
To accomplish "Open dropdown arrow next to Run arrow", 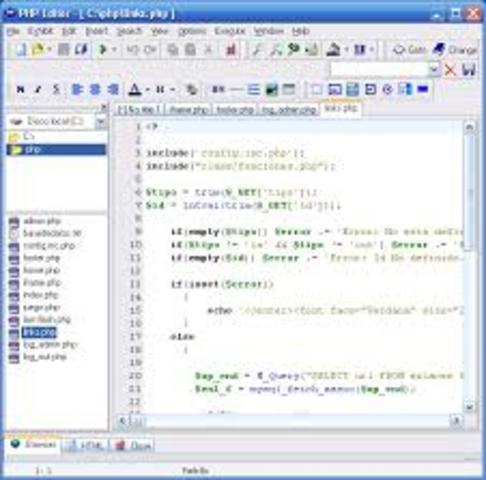I will click(x=114, y=50).
